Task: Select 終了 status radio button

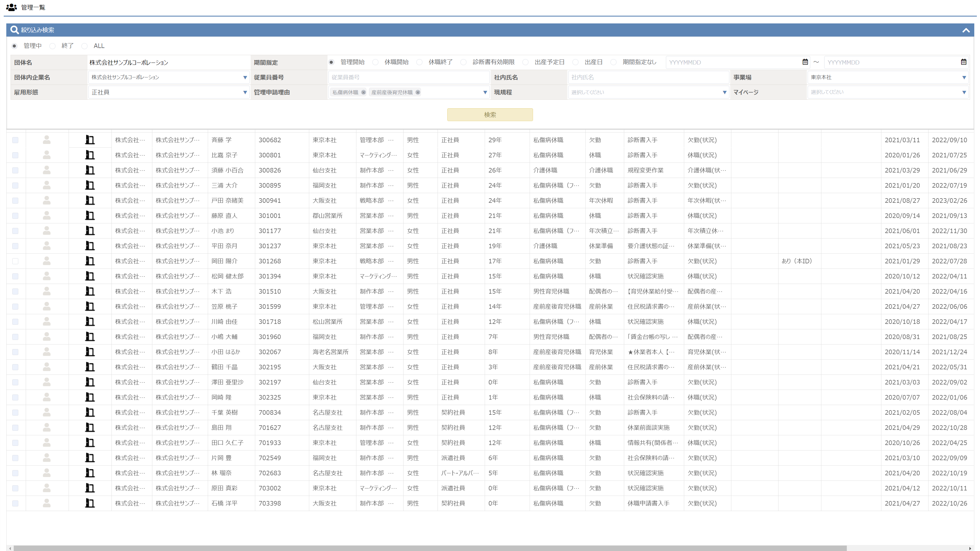Action: (x=53, y=46)
